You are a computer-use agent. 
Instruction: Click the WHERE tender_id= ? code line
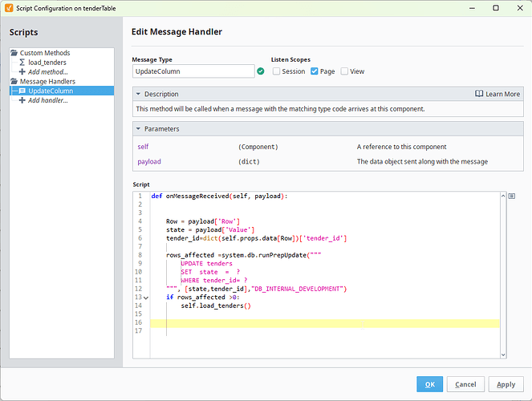pos(214,281)
